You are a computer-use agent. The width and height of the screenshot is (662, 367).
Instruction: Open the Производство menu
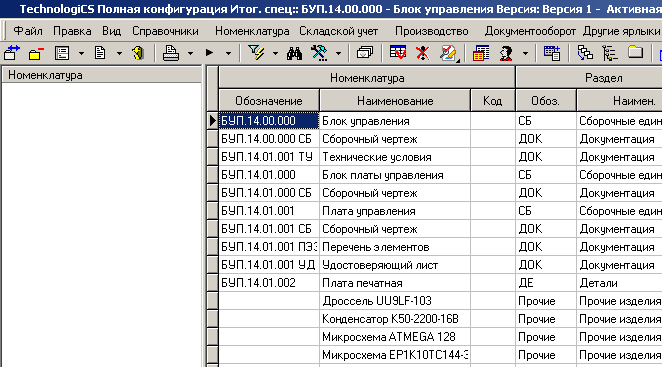[431, 31]
